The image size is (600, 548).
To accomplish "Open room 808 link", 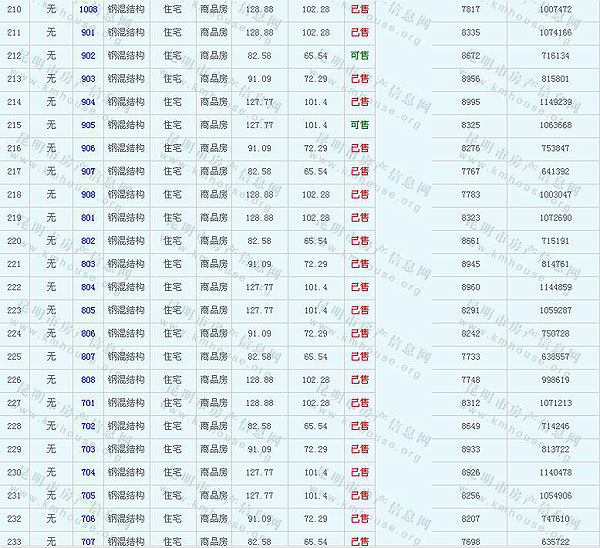I will tap(88, 379).
